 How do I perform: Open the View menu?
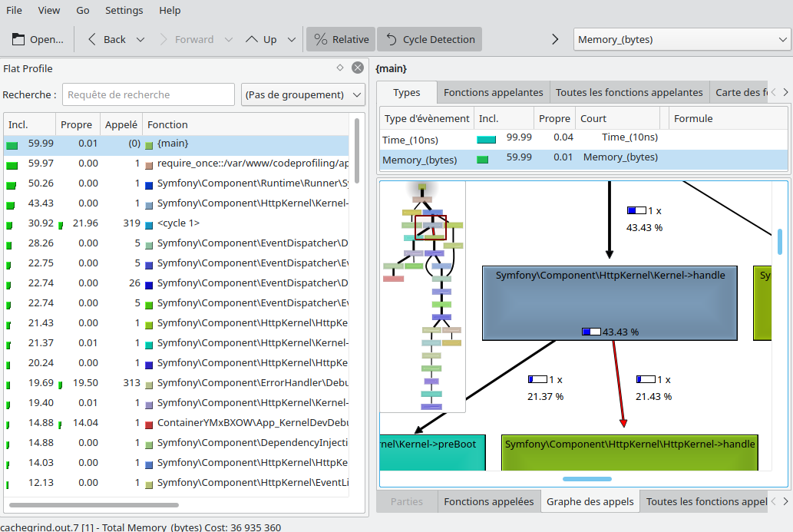click(49, 10)
